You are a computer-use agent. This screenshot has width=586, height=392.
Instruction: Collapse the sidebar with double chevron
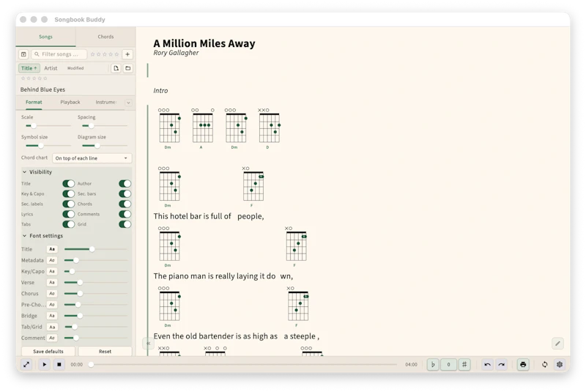148,343
